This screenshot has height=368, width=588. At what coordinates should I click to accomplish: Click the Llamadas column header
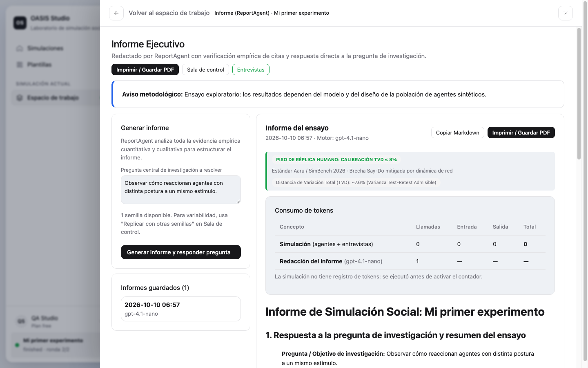click(x=428, y=227)
